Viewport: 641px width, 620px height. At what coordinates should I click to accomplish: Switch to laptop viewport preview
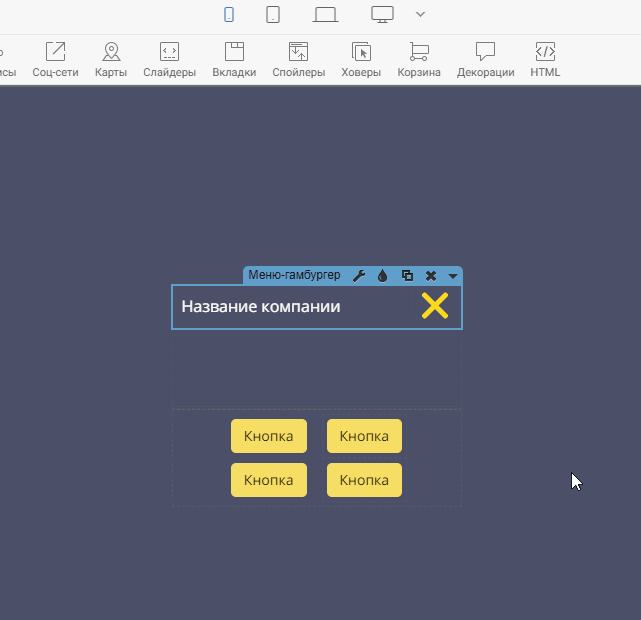click(325, 14)
